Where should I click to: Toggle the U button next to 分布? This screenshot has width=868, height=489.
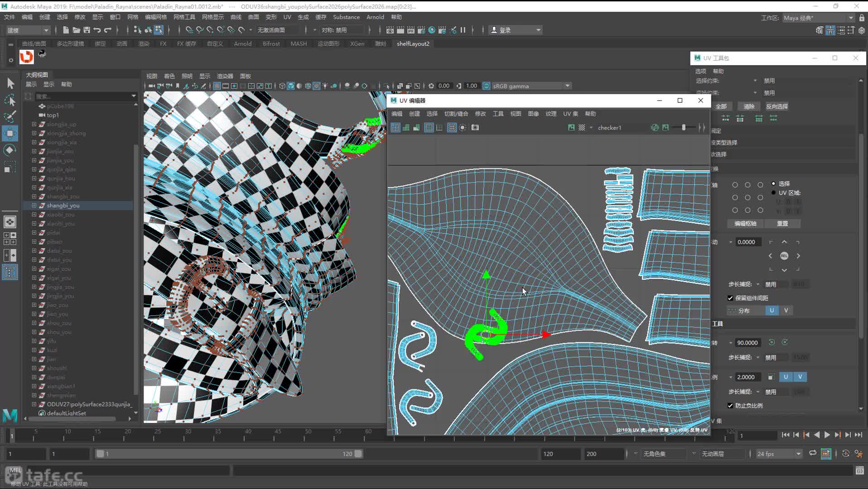[x=772, y=310]
